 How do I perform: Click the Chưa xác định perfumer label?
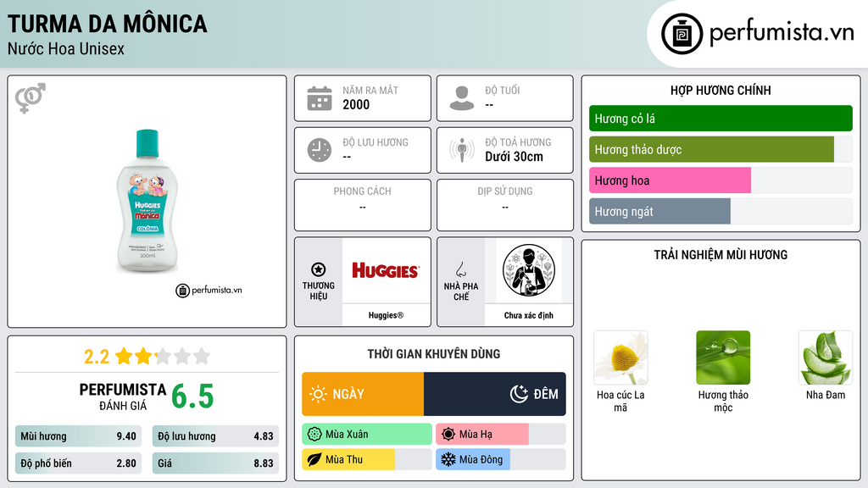point(529,315)
